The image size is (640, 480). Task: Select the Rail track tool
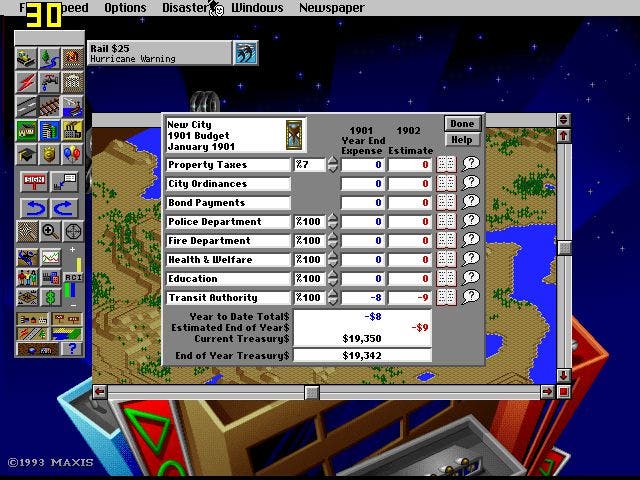49,106
